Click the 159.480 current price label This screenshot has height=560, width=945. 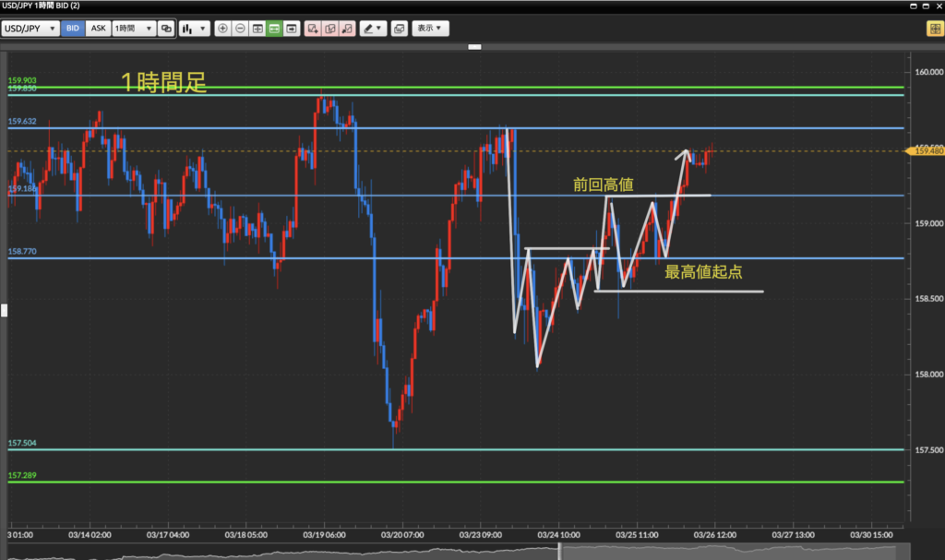pos(926,151)
